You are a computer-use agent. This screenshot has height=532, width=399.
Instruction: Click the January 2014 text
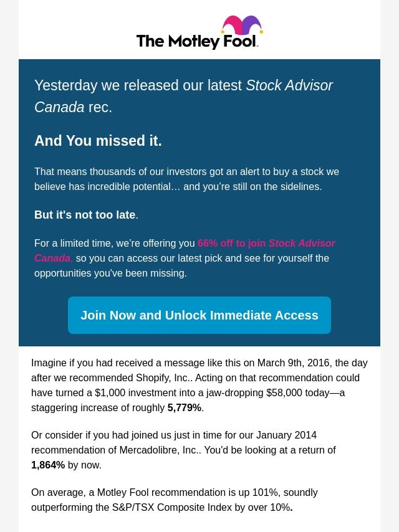tap(286, 435)
